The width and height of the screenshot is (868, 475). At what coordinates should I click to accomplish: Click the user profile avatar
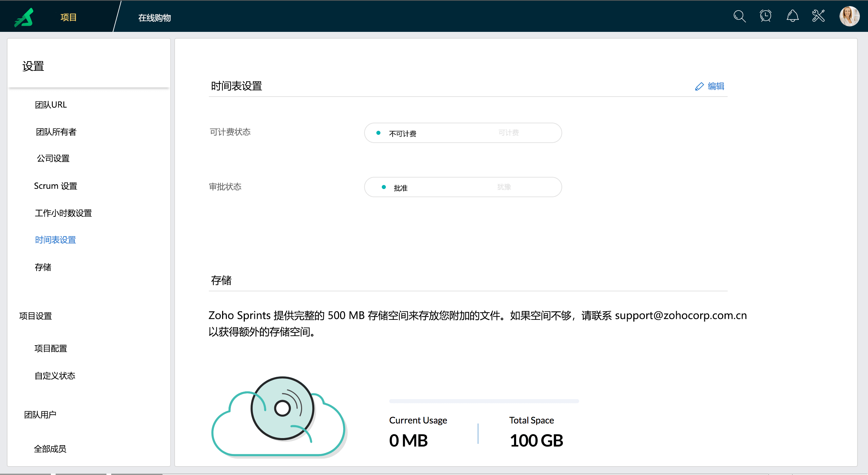point(849,16)
